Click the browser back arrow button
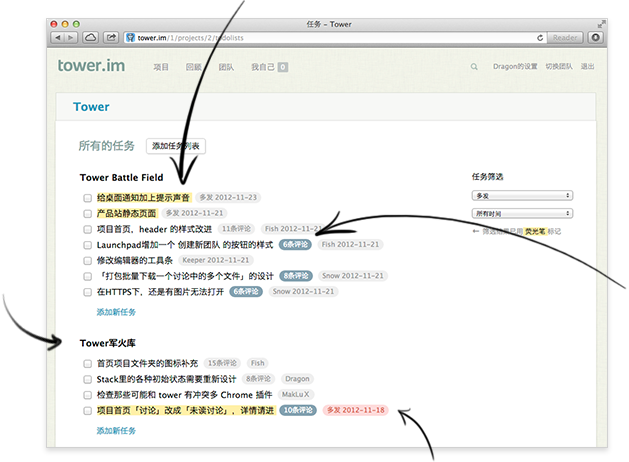629x462 pixels. (x=58, y=37)
